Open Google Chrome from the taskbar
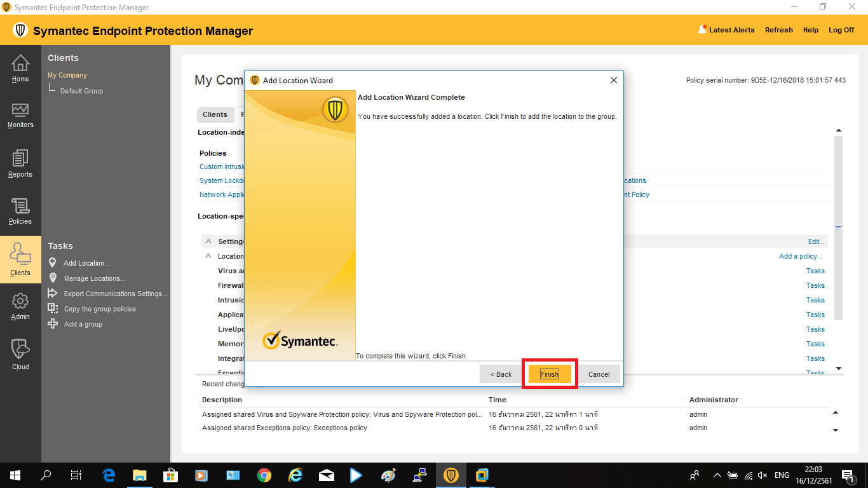 point(264,475)
